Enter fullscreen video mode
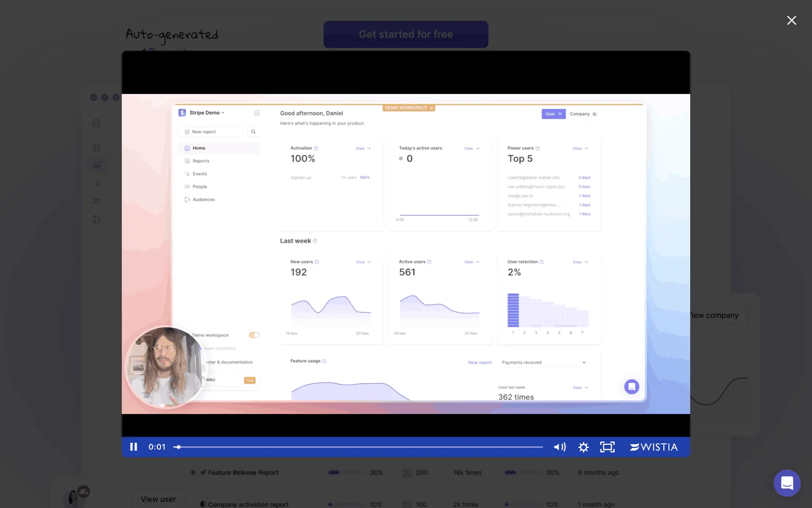The width and height of the screenshot is (812, 508). click(607, 447)
